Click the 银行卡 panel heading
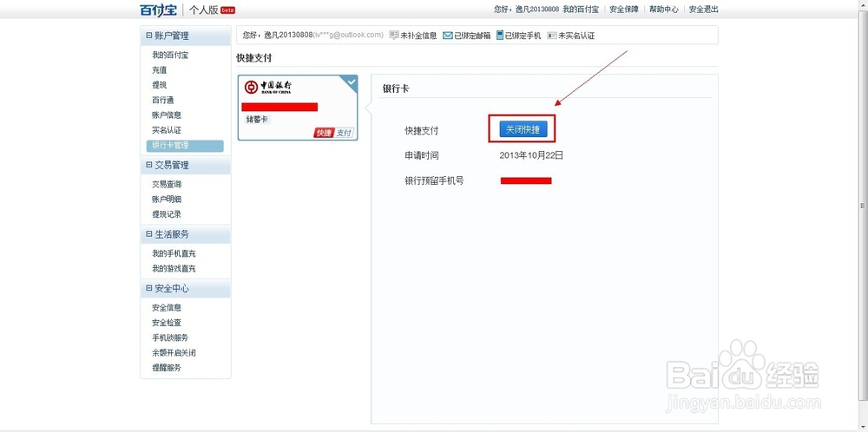The image size is (868, 432). coord(396,88)
